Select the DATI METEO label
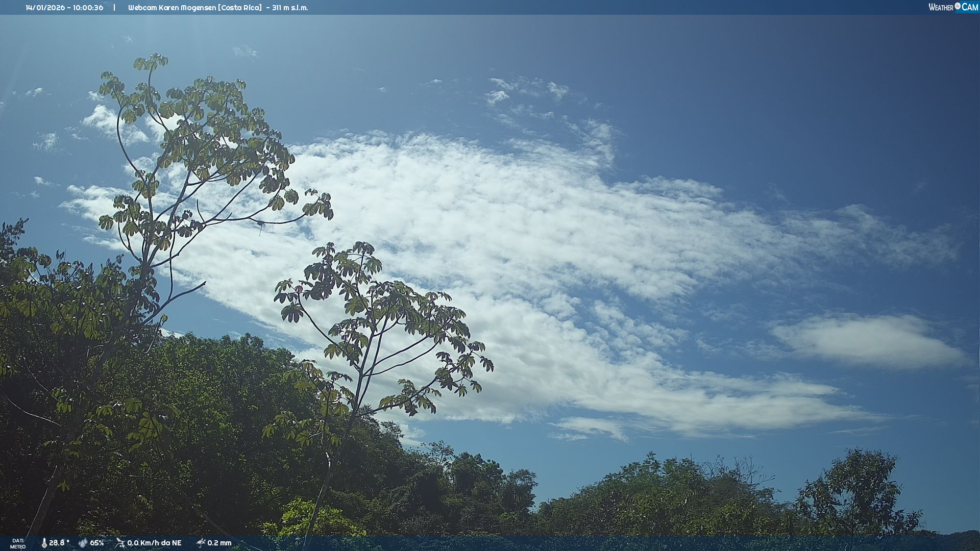Viewport: 980px width, 551px height. [18, 543]
